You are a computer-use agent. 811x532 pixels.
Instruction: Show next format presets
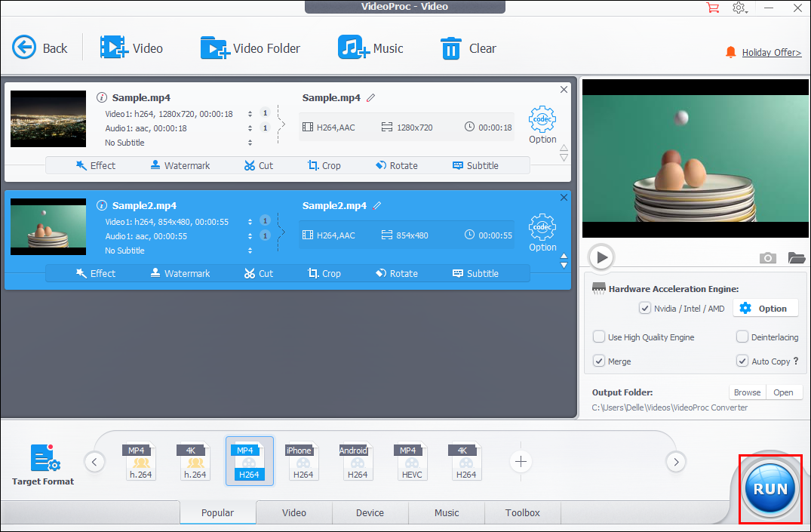click(x=675, y=462)
